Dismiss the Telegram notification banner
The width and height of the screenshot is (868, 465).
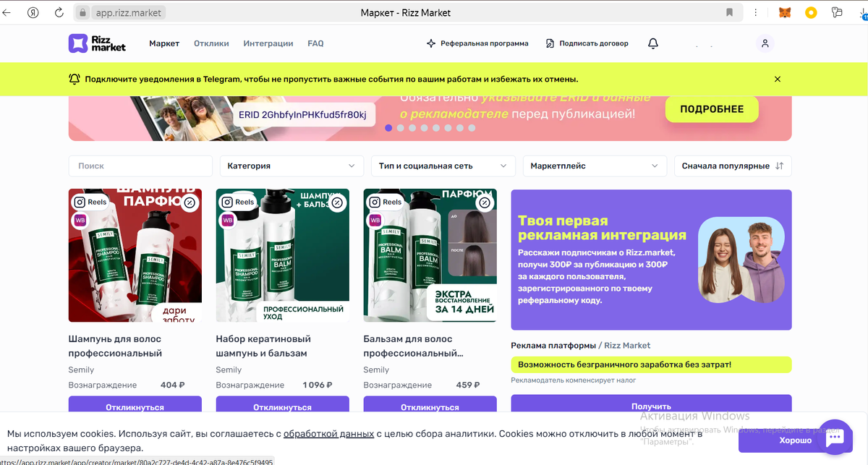click(x=778, y=79)
